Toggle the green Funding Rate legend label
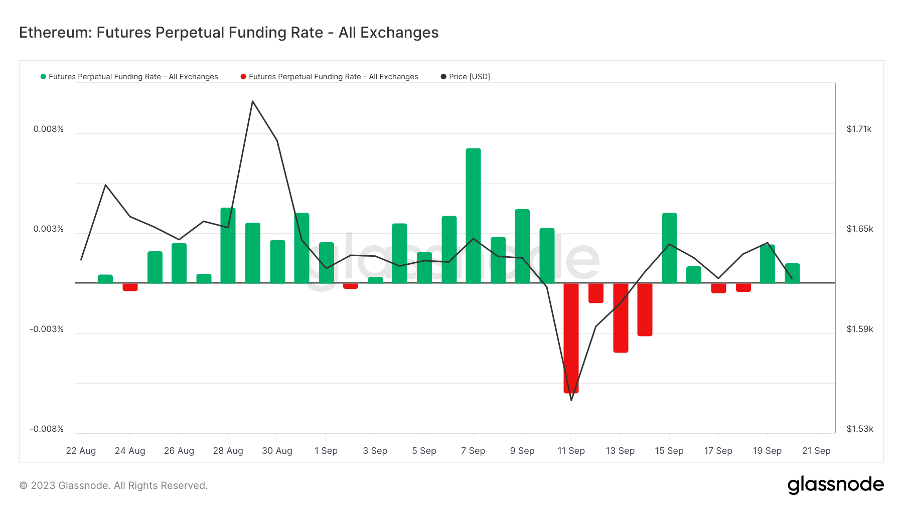Screen dimensions: 904x508 pyautogui.click(x=134, y=77)
